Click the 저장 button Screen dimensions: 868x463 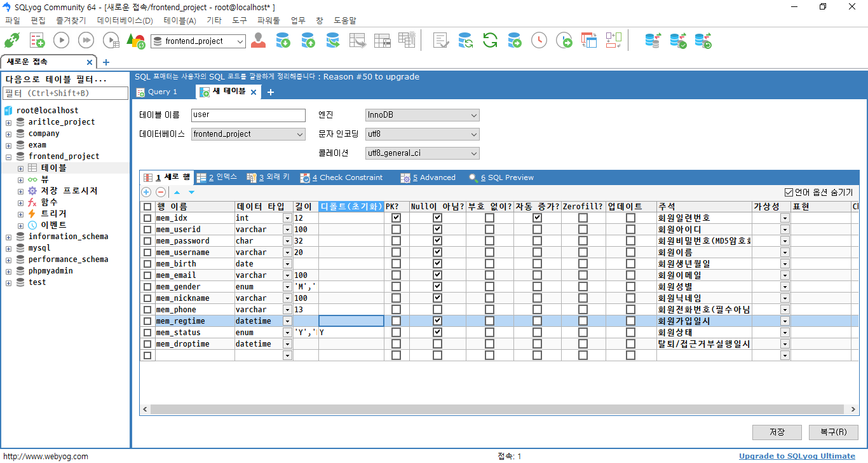pos(776,432)
